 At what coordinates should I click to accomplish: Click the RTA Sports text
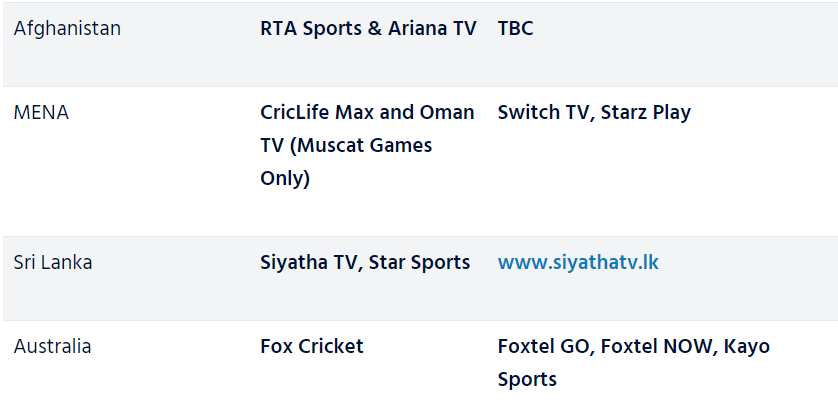tap(309, 28)
